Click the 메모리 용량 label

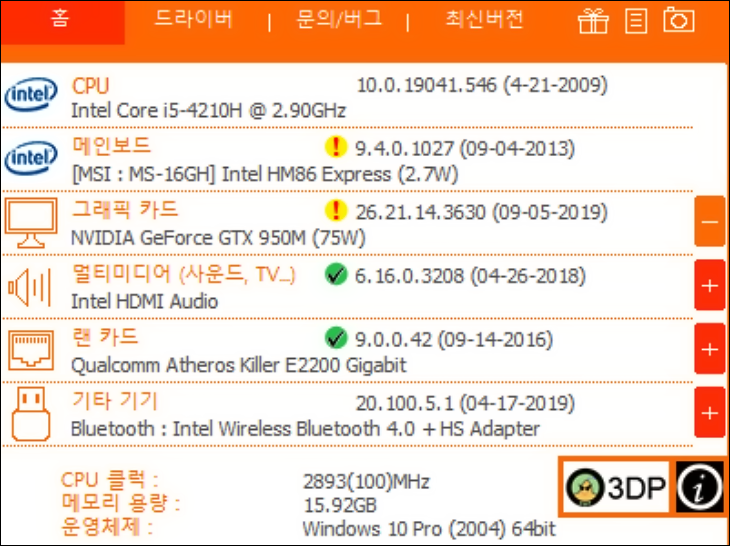[121, 503]
